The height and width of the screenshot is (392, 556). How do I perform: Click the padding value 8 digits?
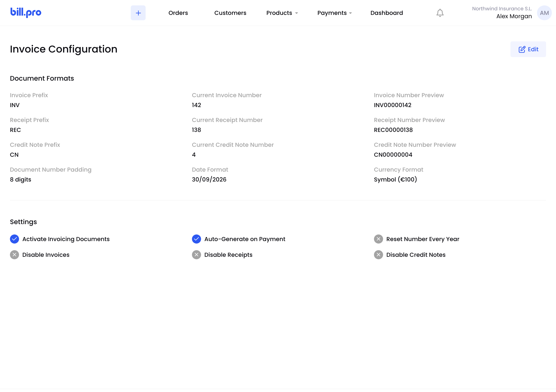(21, 179)
